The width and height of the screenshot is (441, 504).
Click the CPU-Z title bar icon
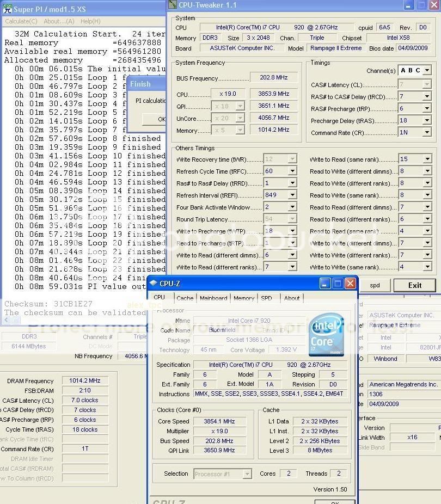tap(154, 283)
